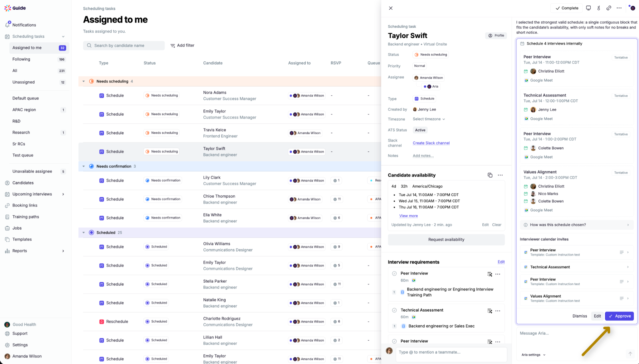Copy candidate availability with the copy icon
639x364 pixels.
pos(490,175)
